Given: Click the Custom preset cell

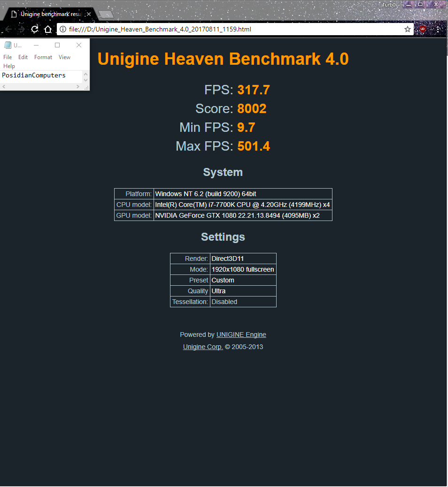Looking at the screenshot, I should (x=243, y=280).
